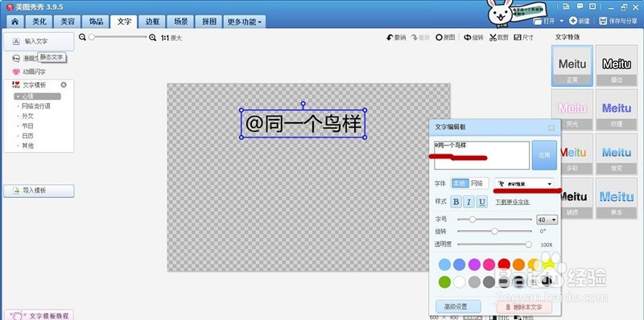The width and height of the screenshot is (644, 320).
Task: Toggle Italic style I button
Action: pos(469,202)
